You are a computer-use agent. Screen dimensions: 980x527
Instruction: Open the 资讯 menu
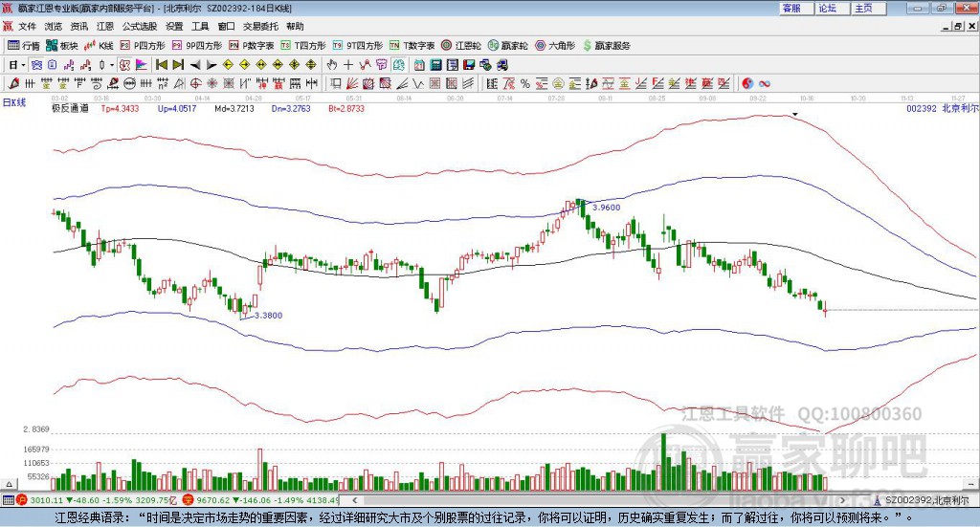click(x=79, y=26)
